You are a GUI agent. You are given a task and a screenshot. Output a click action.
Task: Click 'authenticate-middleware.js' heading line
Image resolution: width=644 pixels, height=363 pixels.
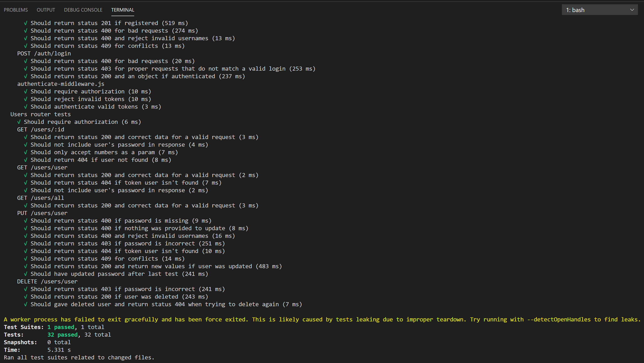pyautogui.click(x=61, y=84)
